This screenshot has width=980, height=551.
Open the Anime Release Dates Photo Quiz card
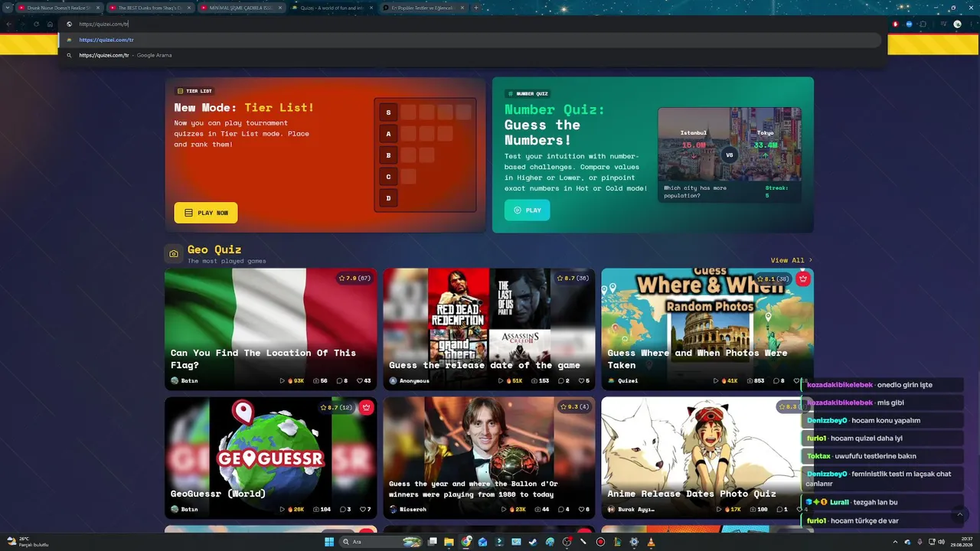(707, 458)
